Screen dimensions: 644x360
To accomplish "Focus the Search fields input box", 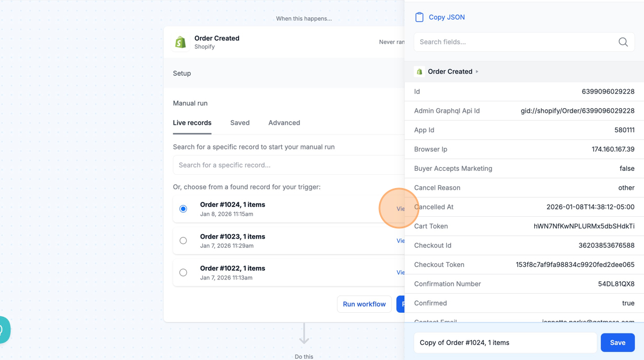I will click(x=515, y=42).
